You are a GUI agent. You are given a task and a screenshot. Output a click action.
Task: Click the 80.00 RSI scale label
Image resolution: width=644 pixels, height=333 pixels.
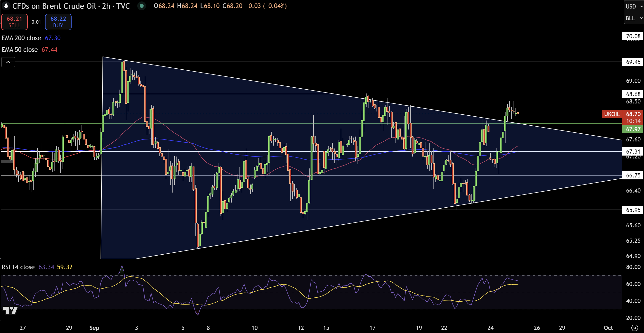coord(633,267)
